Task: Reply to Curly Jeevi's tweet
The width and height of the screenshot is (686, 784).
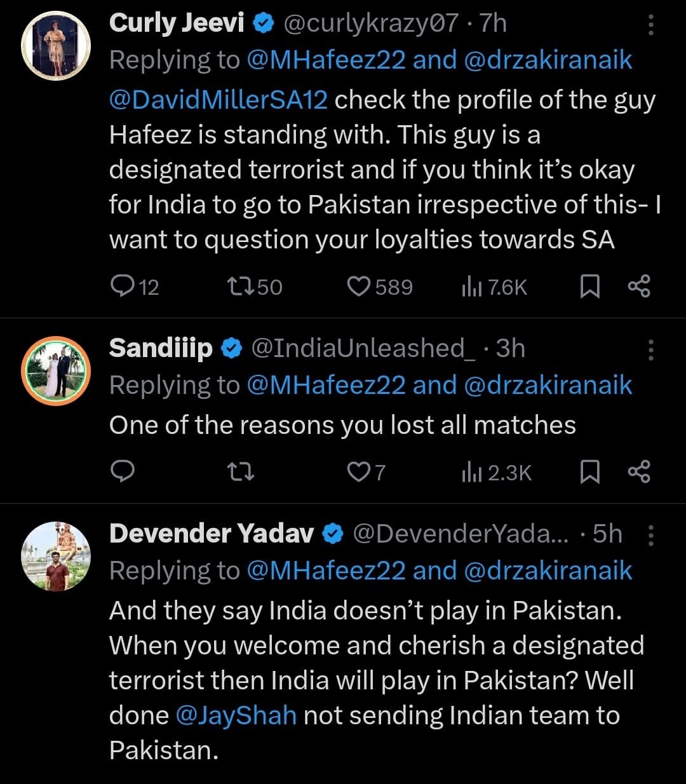Action: pos(122,287)
